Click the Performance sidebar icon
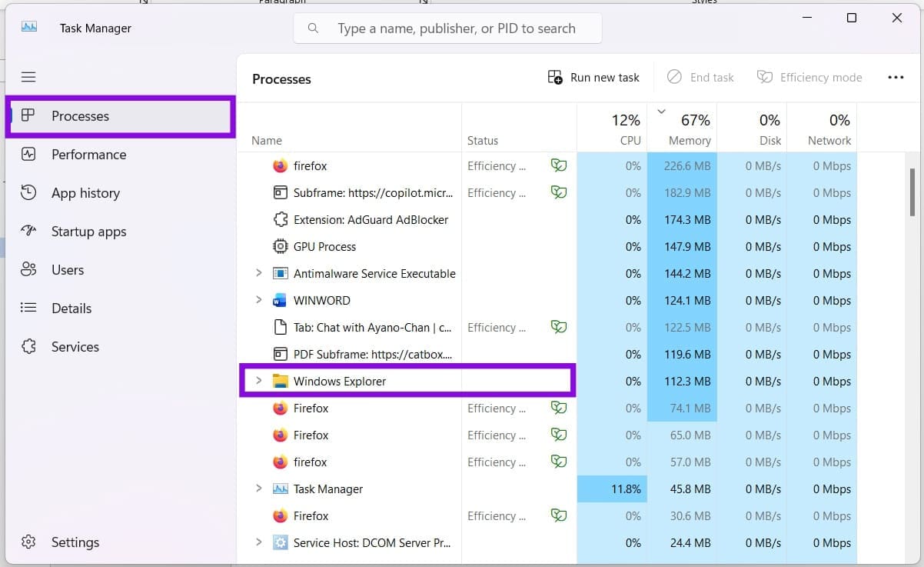Image resolution: width=924 pixels, height=567 pixels. coord(28,154)
